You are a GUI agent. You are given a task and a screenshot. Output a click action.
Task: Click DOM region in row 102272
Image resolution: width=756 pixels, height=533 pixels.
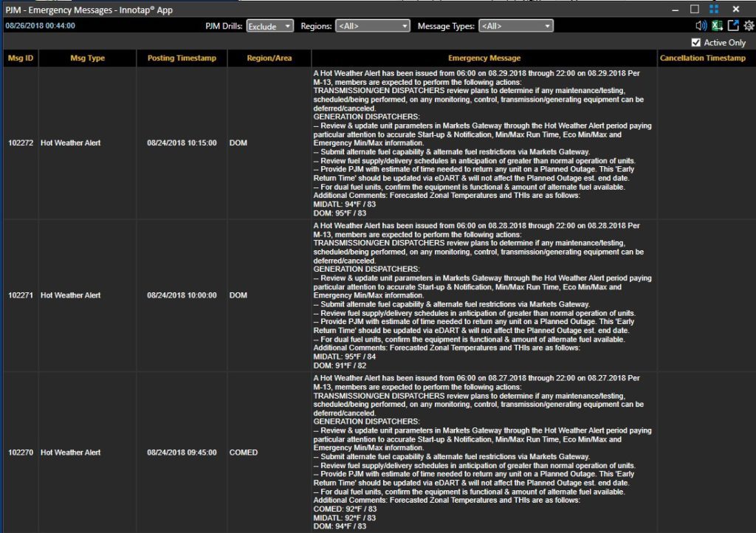(238, 142)
